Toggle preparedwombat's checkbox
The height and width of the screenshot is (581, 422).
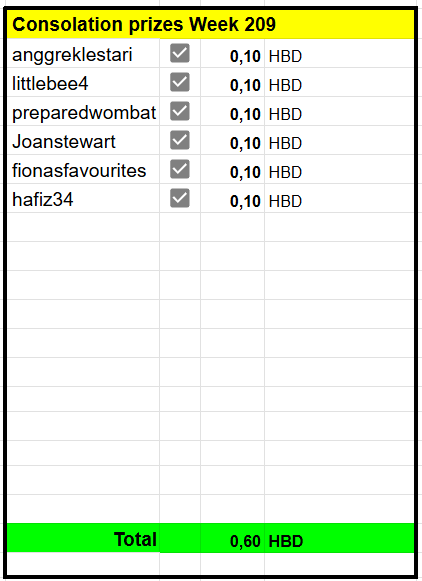pyautogui.click(x=180, y=111)
